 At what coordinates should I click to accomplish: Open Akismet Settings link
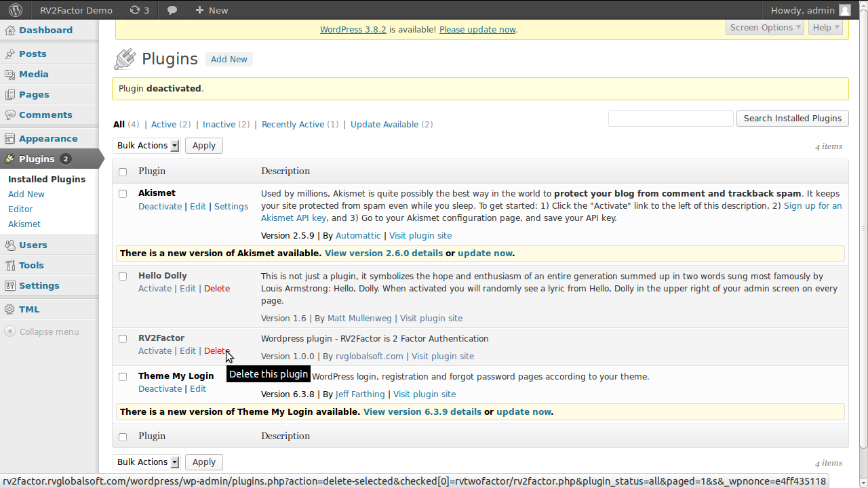pyautogui.click(x=231, y=206)
